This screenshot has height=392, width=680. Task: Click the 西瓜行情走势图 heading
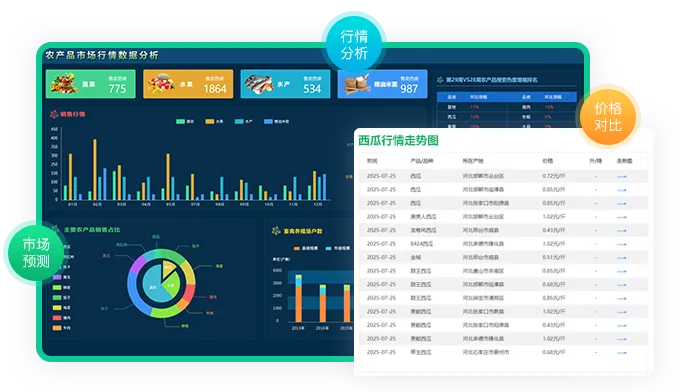(398, 140)
